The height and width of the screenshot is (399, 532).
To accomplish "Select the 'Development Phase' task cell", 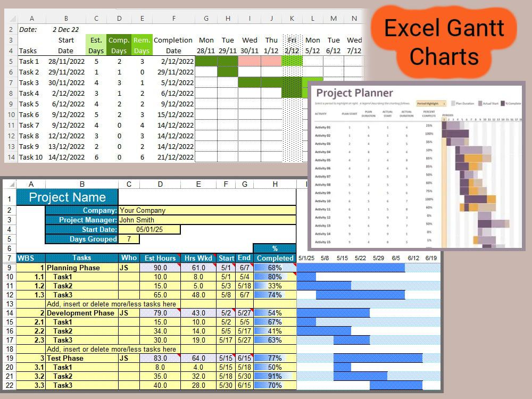I will pos(82,313).
